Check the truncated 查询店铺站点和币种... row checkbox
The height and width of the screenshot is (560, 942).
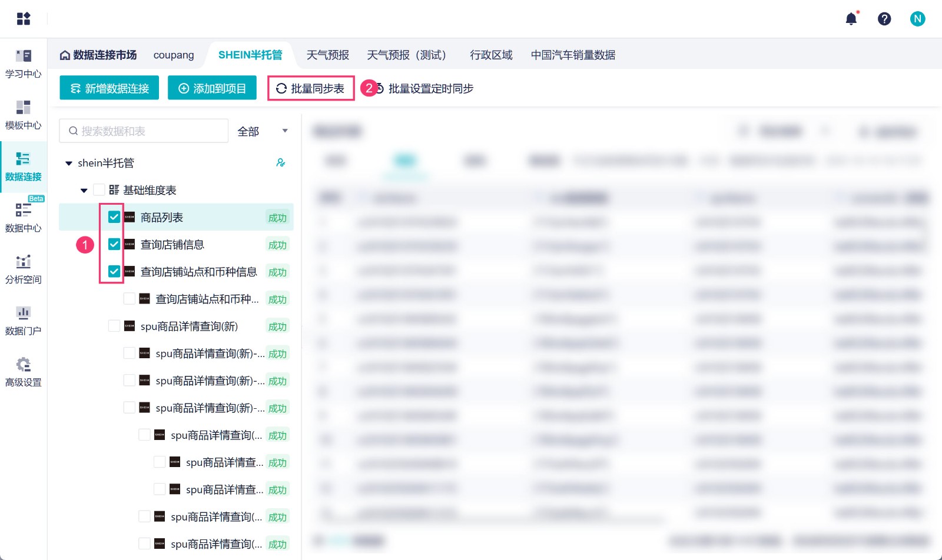click(130, 299)
